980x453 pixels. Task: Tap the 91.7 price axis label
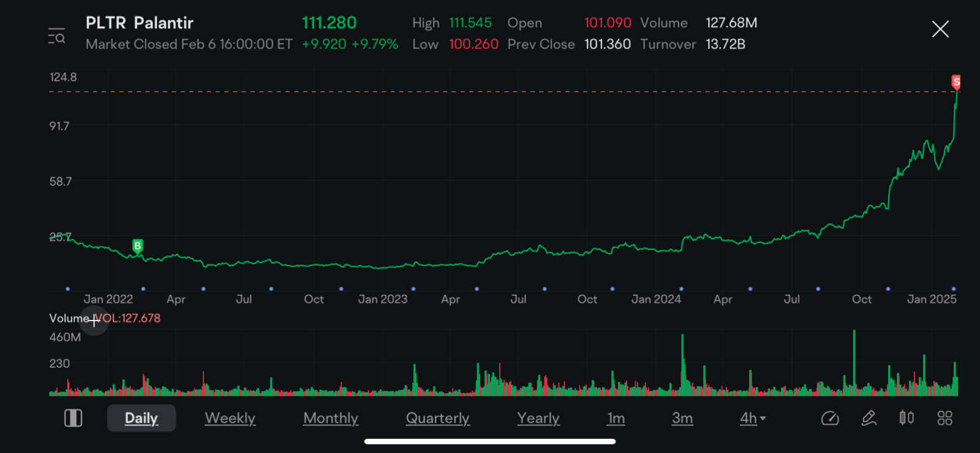tap(59, 126)
